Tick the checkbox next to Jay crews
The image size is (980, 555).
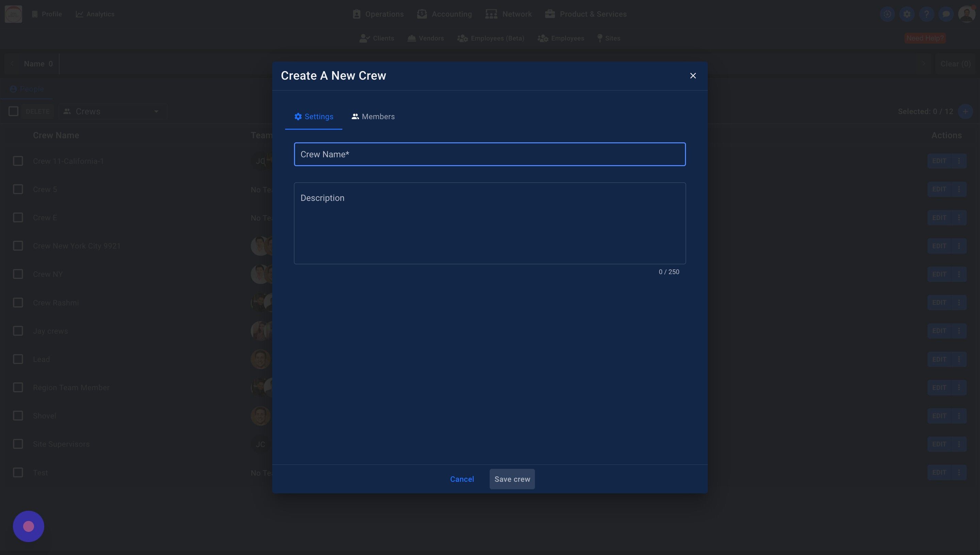coord(18,331)
